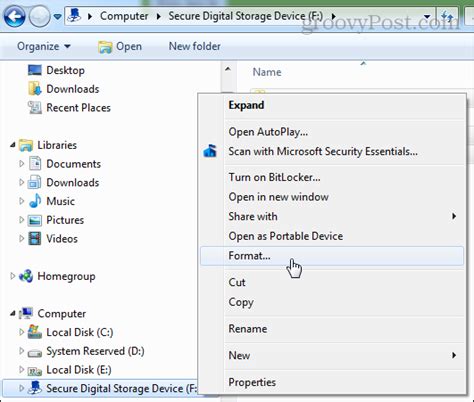Click the Pictures library icon
The image size is (474, 402).
35,220
